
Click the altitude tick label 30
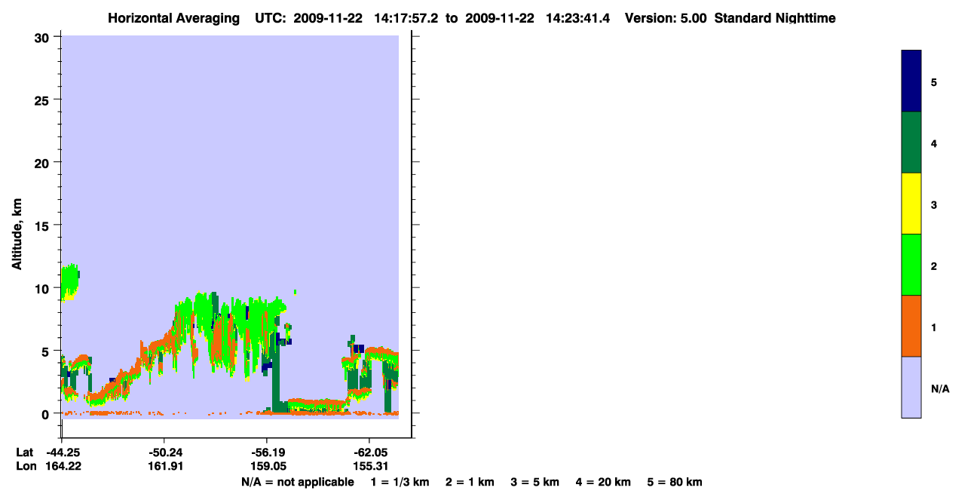click(x=44, y=37)
